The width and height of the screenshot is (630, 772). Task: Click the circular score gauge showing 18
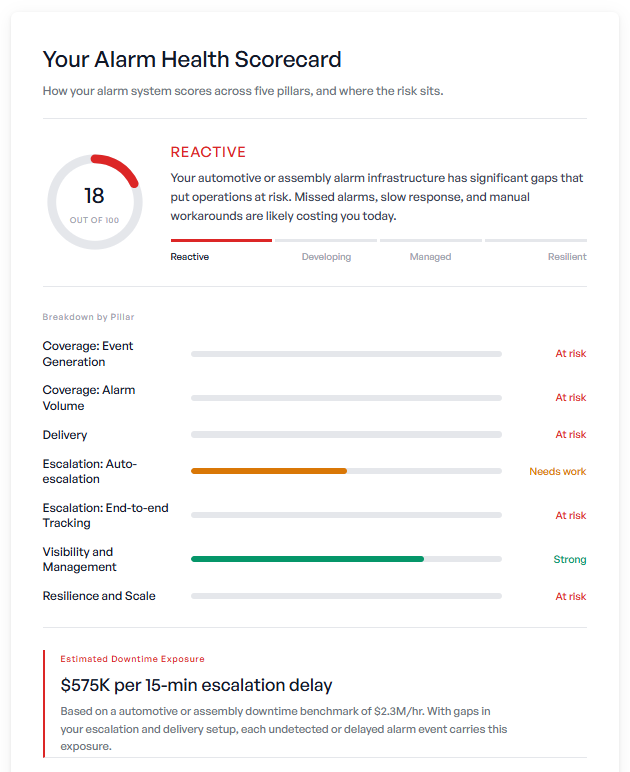pyautogui.click(x=94, y=202)
